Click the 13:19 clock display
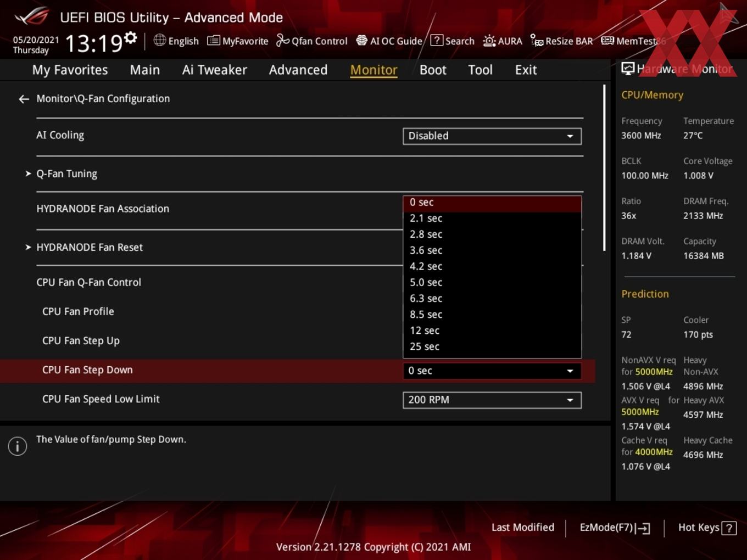The height and width of the screenshot is (560, 747). tap(93, 43)
